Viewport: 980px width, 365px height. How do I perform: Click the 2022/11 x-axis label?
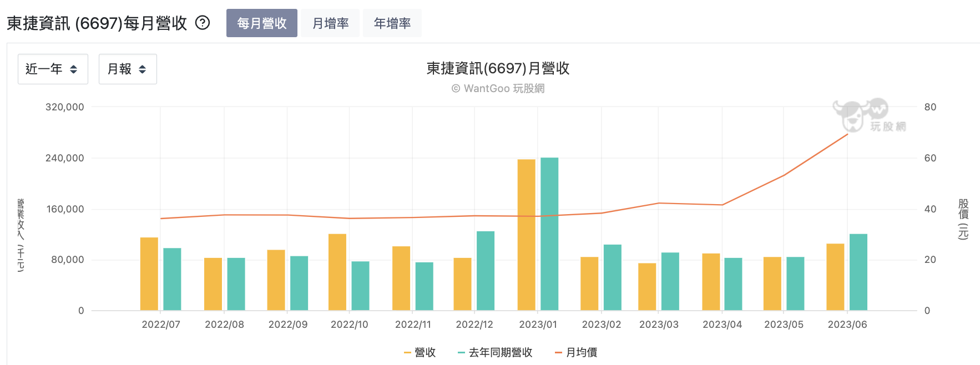pyautogui.click(x=413, y=325)
